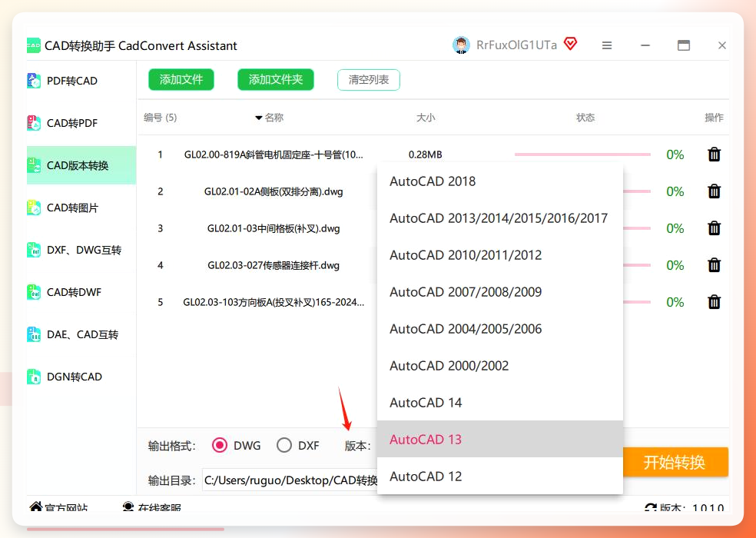Select the DXF、DWG互转 sidebar icon

[x=34, y=250]
